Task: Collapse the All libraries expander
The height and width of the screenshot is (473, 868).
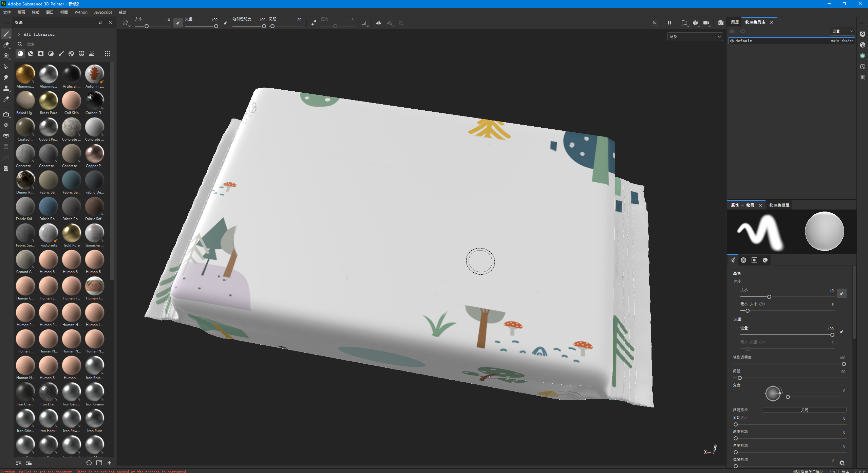Action: point(19,34)
